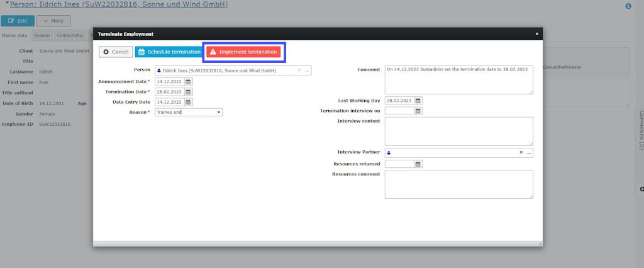The width and height of the screenshot is (644, 268).
Task: Open calendar for Data Entry Date
Action: tap(188, 103)
